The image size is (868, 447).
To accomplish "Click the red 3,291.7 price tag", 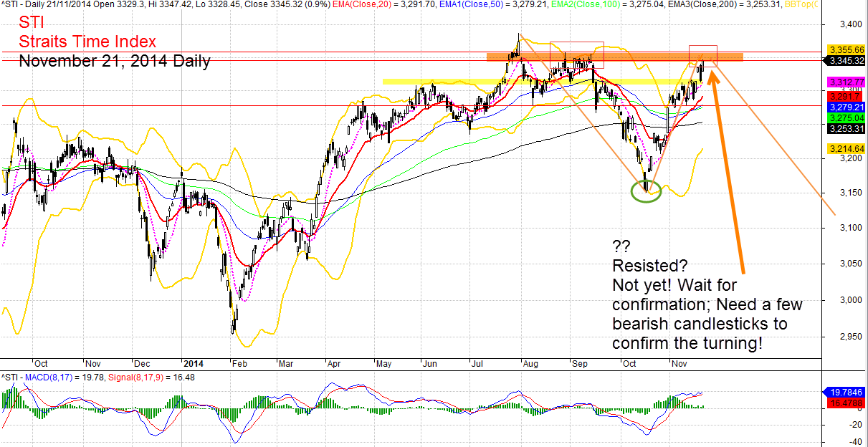I will pos(844,95).
